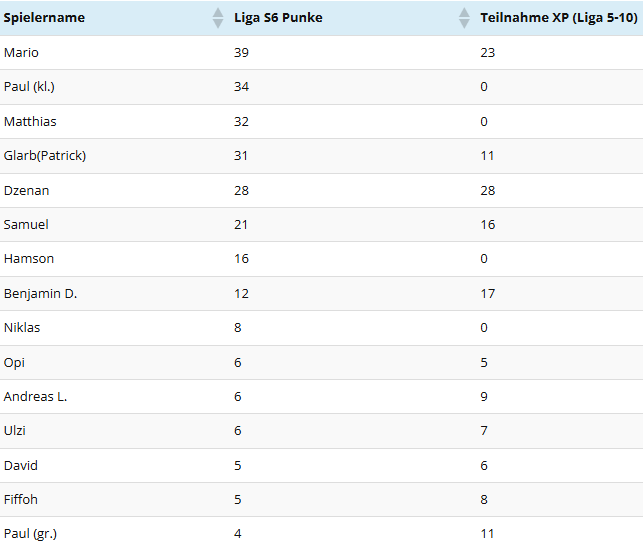Select the Paul (gr.) row name
This screenshot has width=643, height=549.
[x=31, y=533]
